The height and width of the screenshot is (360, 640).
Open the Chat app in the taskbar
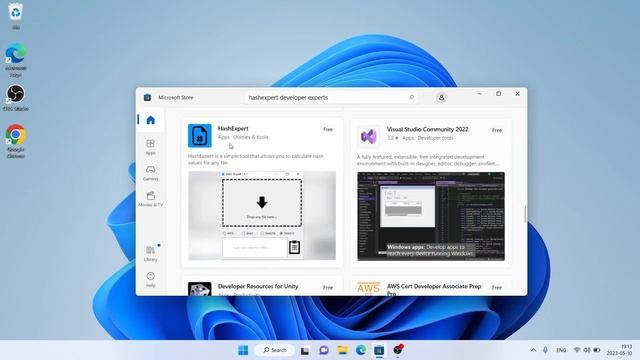(x=324, y=350)
